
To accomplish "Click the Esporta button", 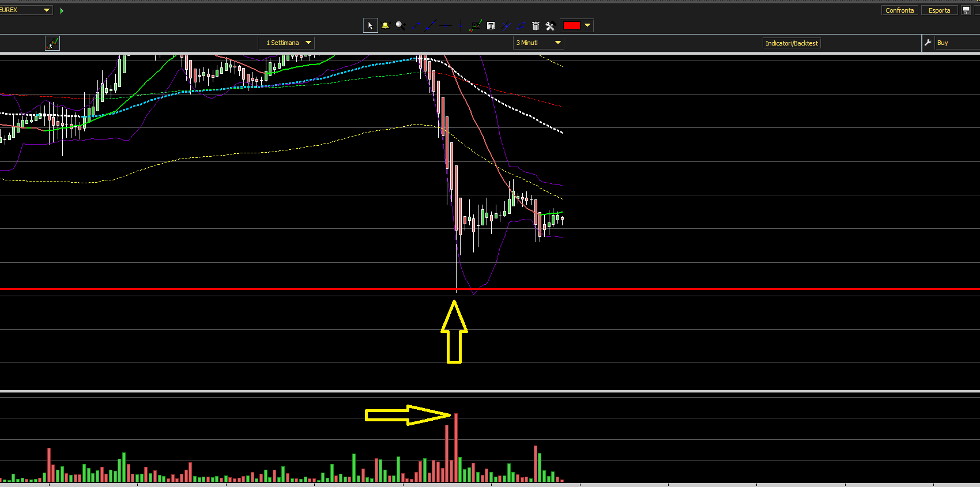I will point(939,10).
